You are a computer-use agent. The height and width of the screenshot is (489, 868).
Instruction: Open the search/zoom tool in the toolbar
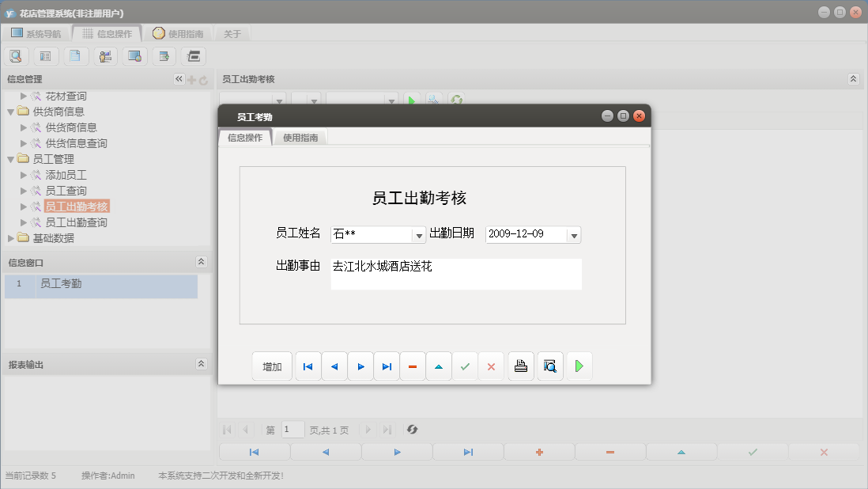click(16, 55)
